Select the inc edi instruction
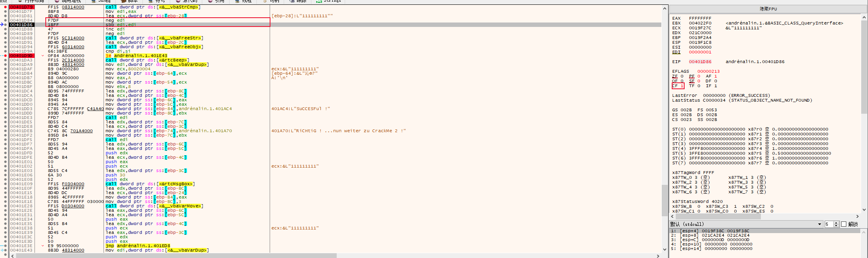This screenshot has width=868, height=258. (115, 29)
